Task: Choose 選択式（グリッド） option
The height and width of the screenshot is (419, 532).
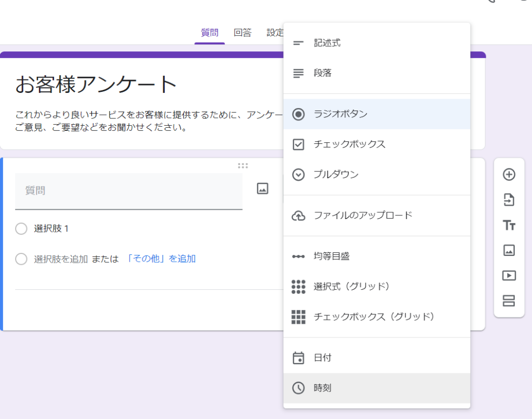Action: click(x=377, y=287)
